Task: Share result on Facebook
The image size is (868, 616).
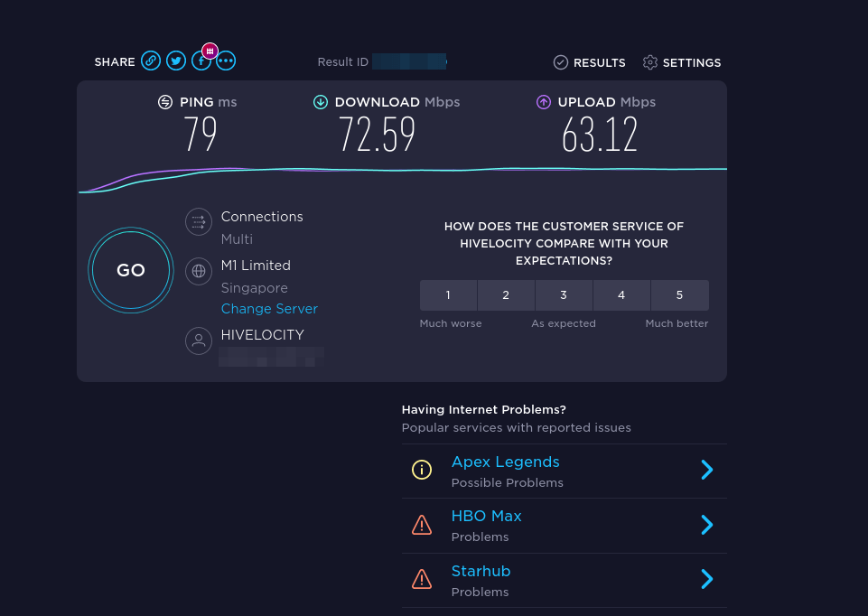Action: pos(200,62)
